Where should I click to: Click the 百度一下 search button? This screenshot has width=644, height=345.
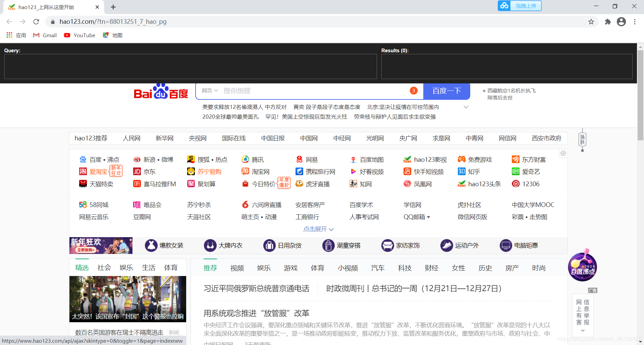click(x=446, y=91)
